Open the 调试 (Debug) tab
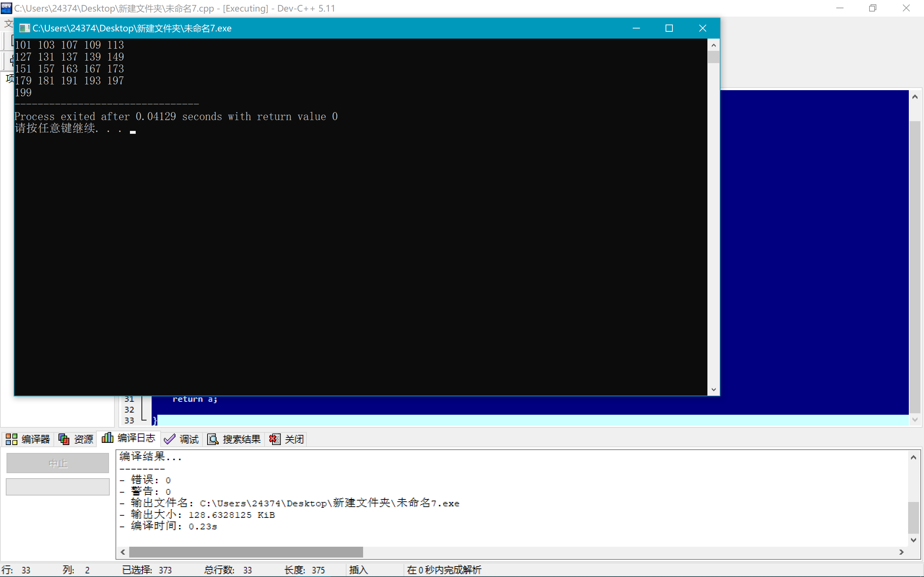 click(181, 439)
